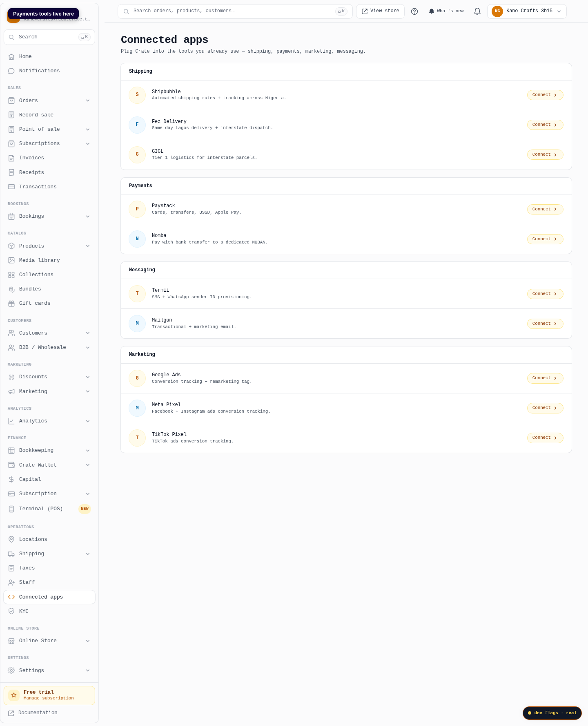This screenshot has height=726, width=588.
Task: Focus the top search orders input field
Action: (x=235, y=11)
